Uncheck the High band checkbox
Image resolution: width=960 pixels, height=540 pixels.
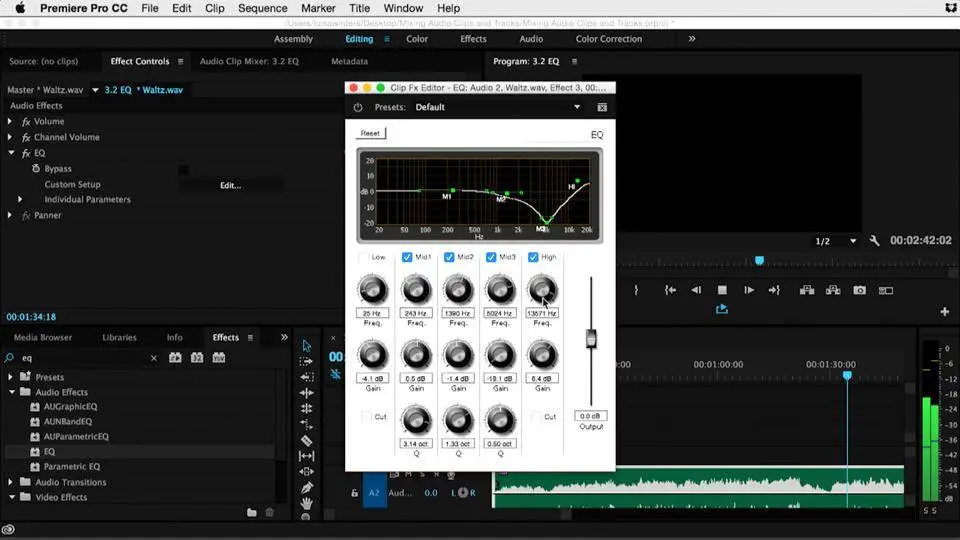[533, 257]
